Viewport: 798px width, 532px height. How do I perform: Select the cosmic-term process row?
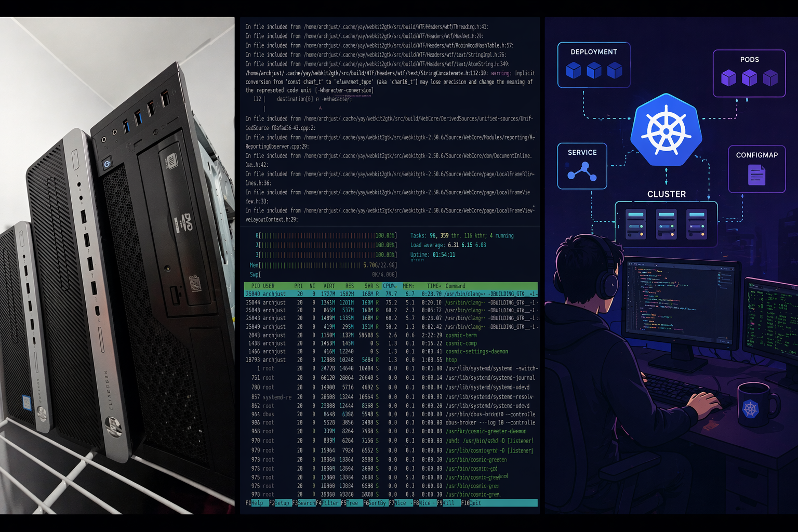(391, 335)
